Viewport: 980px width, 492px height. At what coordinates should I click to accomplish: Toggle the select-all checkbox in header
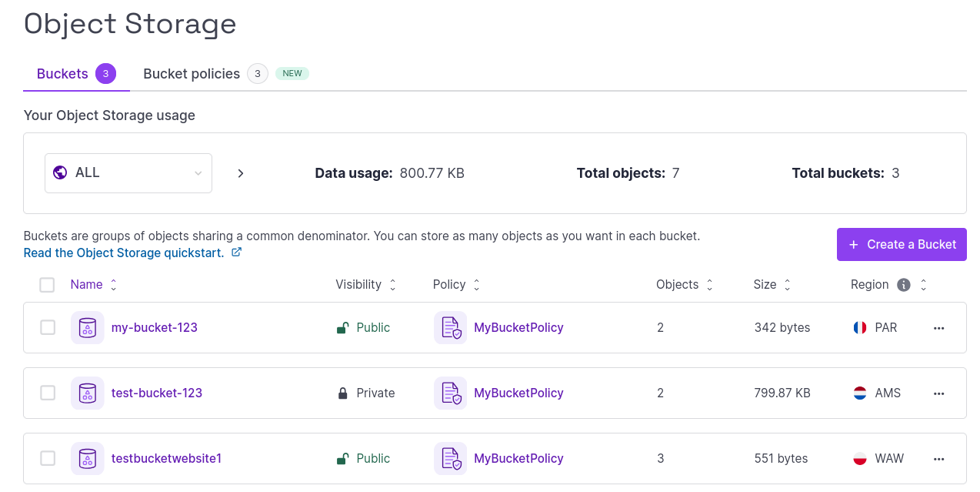point(48,285)
